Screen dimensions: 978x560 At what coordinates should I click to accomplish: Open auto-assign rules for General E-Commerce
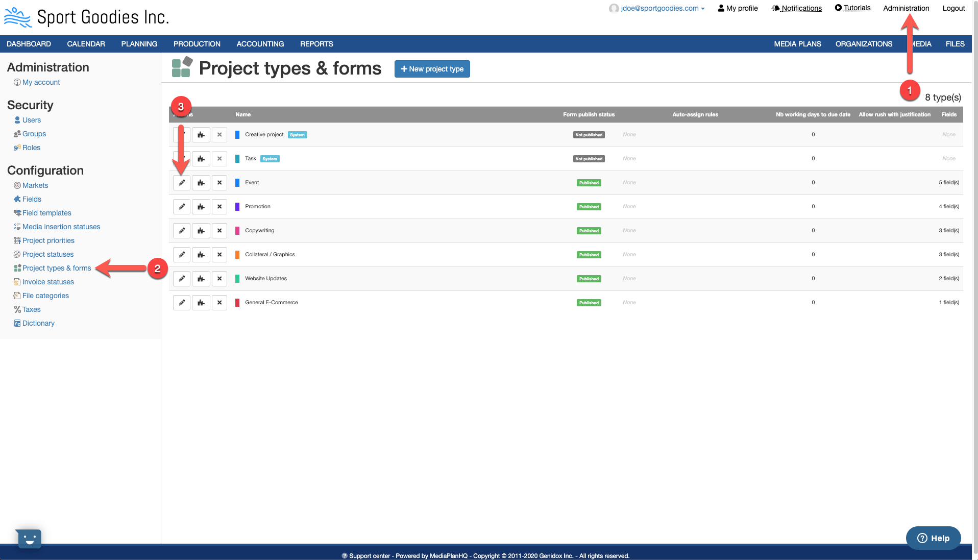(201, 302)
